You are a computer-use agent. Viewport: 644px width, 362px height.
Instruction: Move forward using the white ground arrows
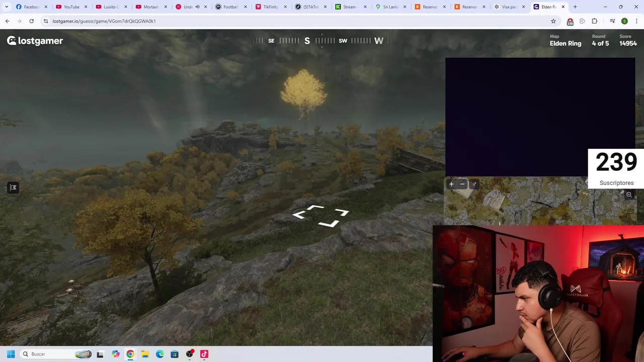321,216
